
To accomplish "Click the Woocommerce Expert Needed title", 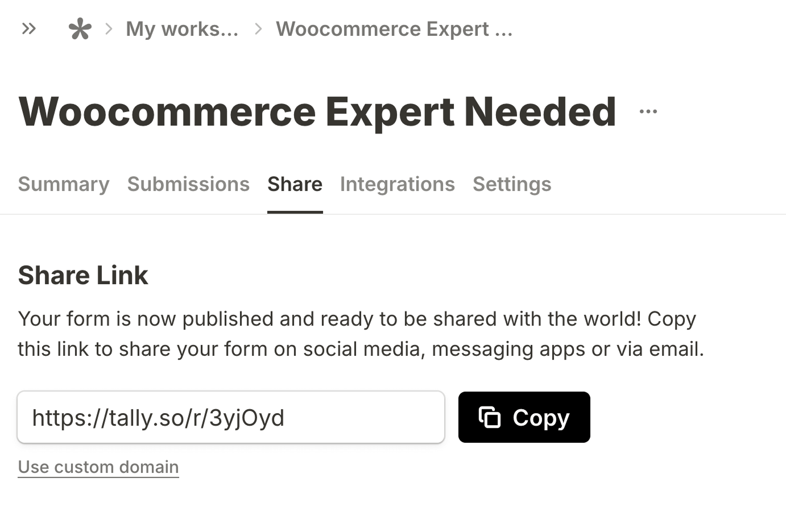I will [317, 111].
